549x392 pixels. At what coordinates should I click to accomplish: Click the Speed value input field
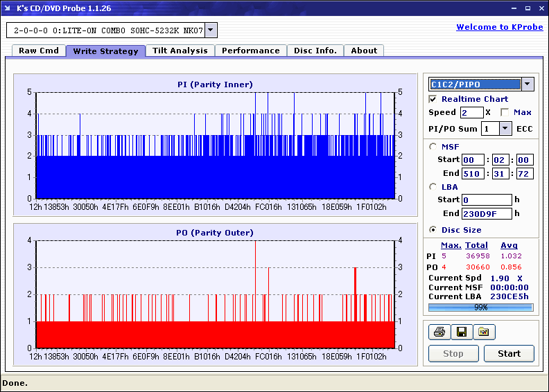tap(471, 112)
